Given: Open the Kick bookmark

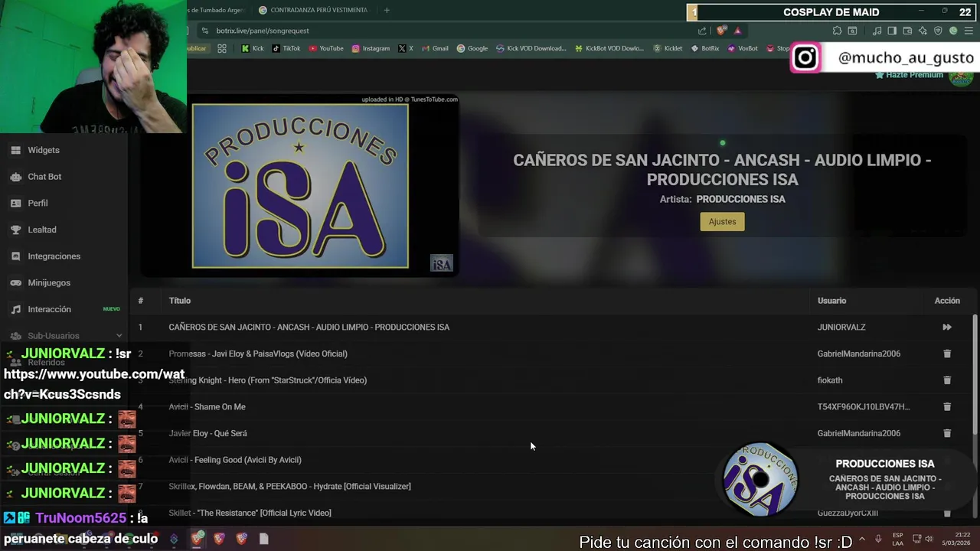Looking at the screenshot, I should pyautogui.click(x=252, y=48).
